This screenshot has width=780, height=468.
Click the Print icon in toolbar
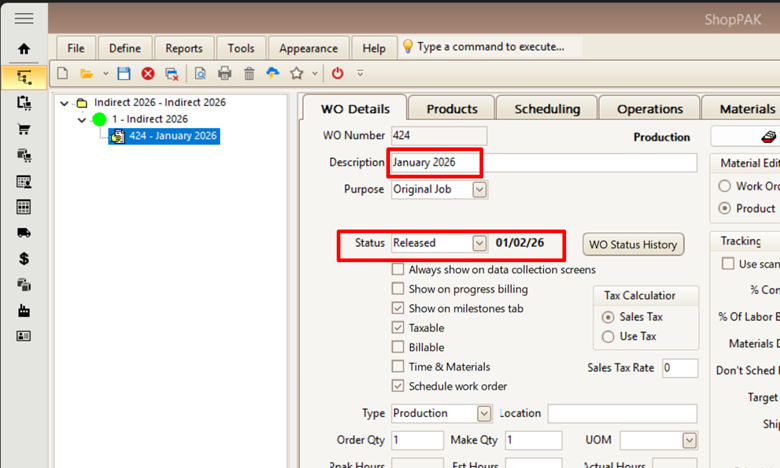225,73
